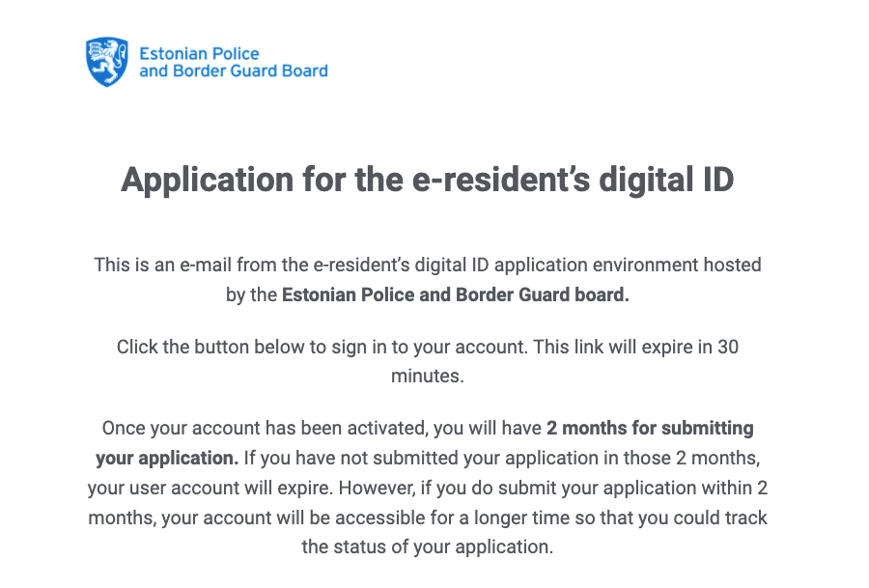
Task: Click "Once your account has been activated"
Action: pyautogui.click(x=264, y=429)
